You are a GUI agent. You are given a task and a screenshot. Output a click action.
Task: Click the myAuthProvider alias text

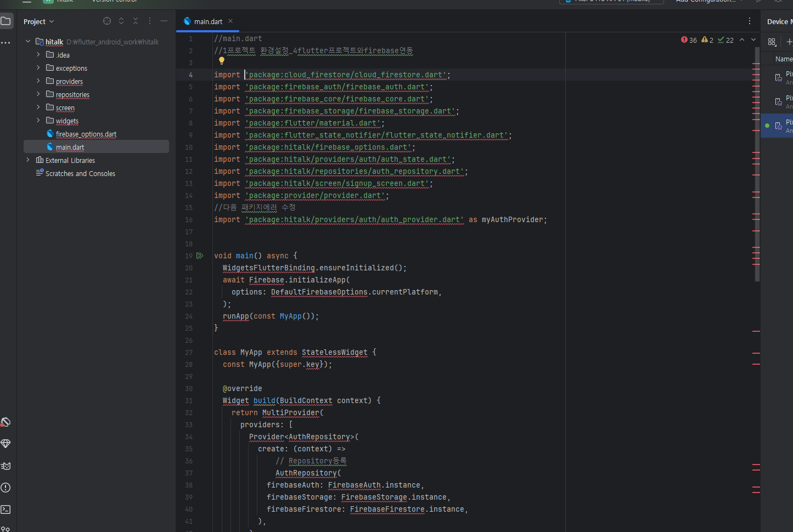click(x=512, y=219)
